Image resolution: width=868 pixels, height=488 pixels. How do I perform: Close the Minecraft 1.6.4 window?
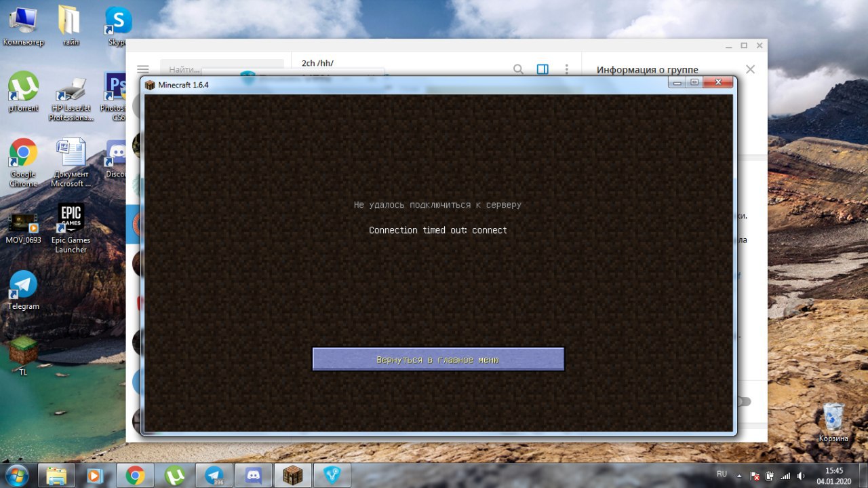pyautogui.click(x=717, y=82)
